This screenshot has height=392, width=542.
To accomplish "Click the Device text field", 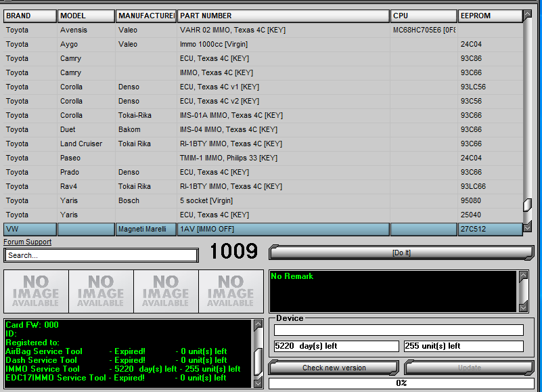I will pyautogui.click(x=399, y=330).
